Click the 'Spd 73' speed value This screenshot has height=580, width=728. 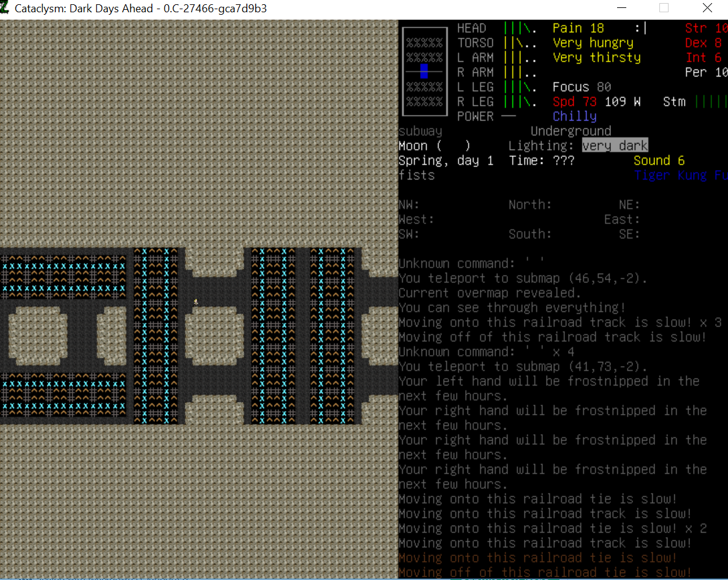pos(574,101)
